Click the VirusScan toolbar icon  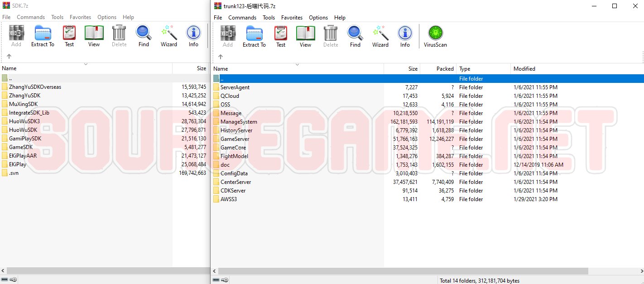[x=435, y=36]
